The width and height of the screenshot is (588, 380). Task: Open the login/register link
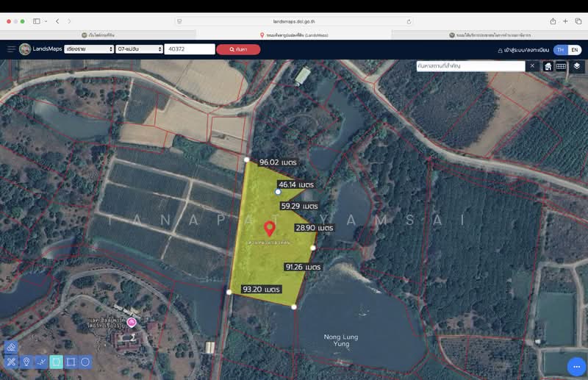click(x=523, y=50)
